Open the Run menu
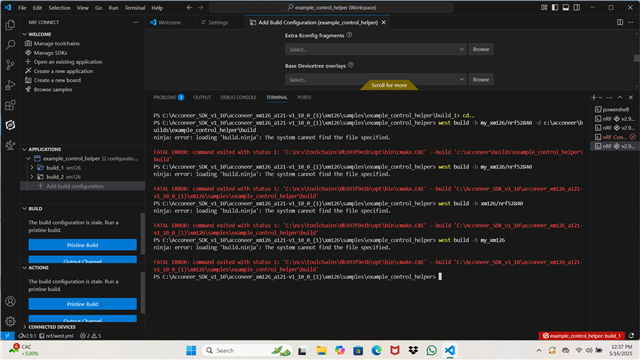This screenshot has width=640, height=360. (x=113, y=8)
